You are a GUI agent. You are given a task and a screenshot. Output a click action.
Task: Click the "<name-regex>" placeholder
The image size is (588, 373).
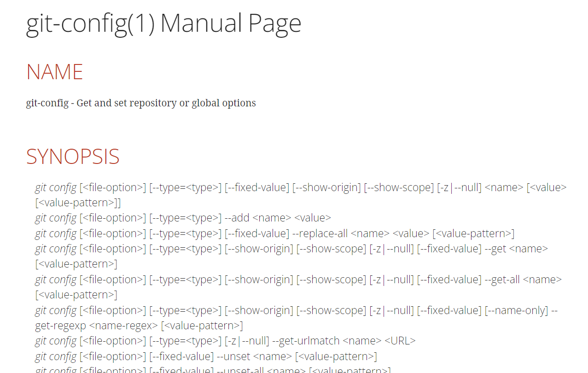[x=123, y=326]
